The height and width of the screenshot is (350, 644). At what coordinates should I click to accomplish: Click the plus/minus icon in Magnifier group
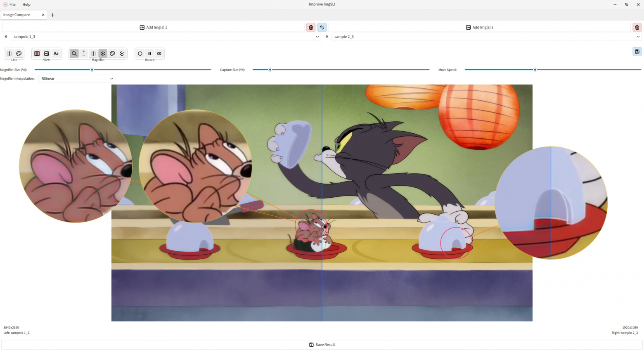pos(84,54)
